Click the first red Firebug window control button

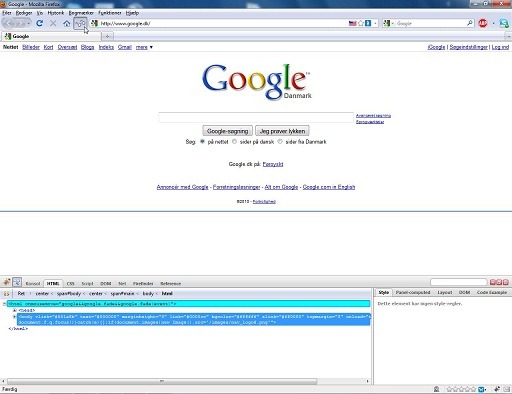click(493, 282)
